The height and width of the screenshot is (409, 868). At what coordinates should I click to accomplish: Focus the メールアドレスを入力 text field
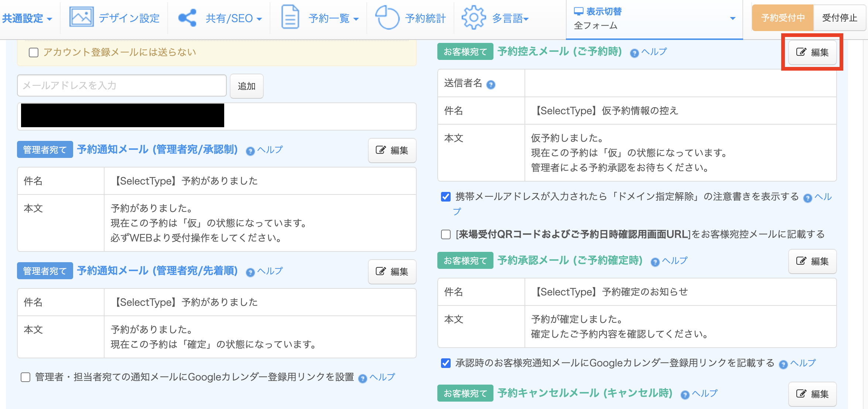pyautogui.click(x=122, y=85)
